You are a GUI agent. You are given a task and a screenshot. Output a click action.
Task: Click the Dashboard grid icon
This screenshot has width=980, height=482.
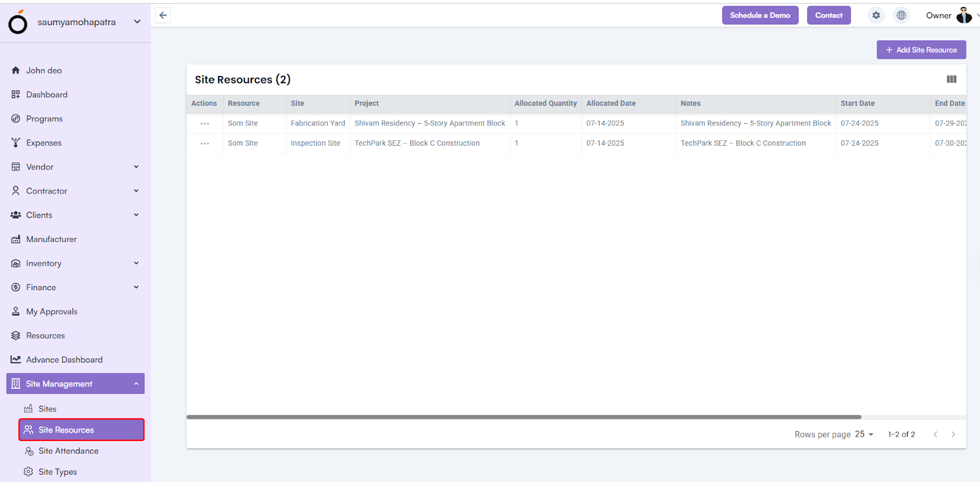click(x=16, y=94)
